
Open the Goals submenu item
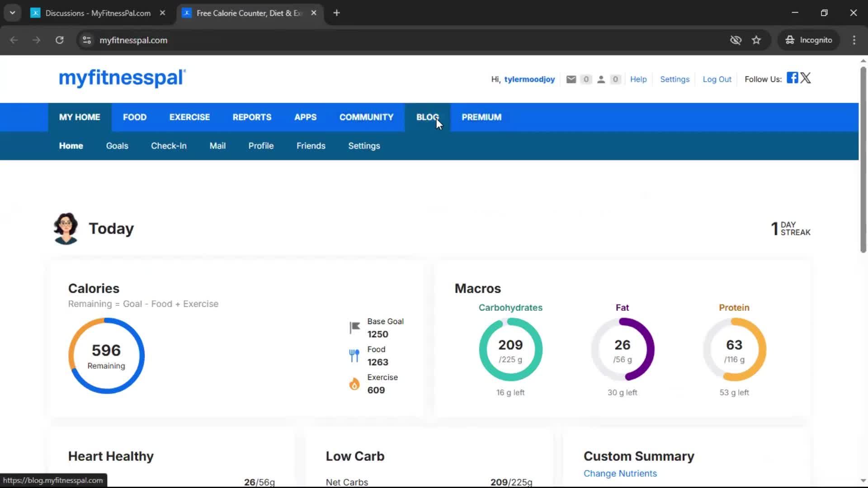[x=117, y=146]
